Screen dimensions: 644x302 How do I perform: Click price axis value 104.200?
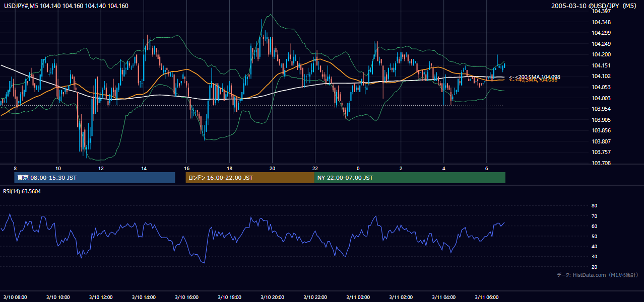(601, 54)
